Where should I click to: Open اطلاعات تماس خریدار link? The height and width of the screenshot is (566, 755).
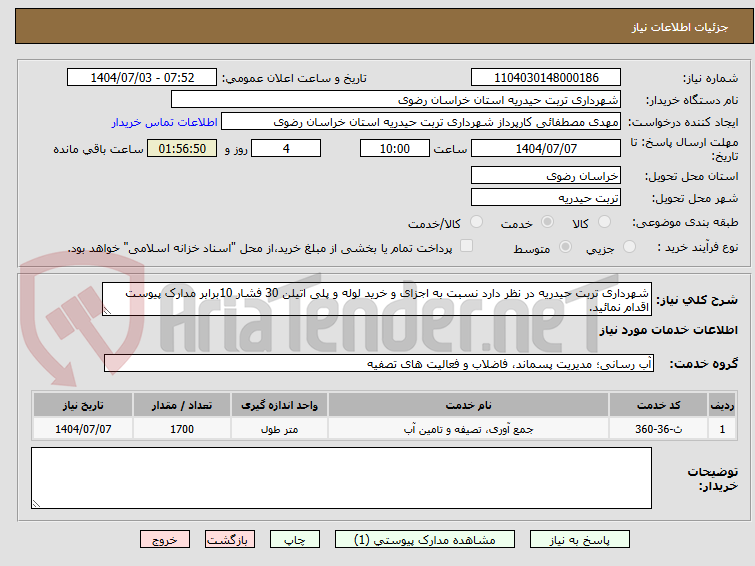click(x=165, y=122)
